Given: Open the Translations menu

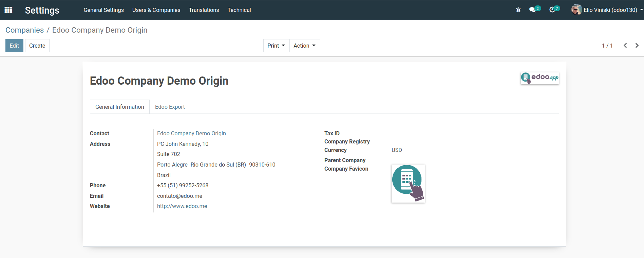Looking at the screenshot, I should 204,10.
